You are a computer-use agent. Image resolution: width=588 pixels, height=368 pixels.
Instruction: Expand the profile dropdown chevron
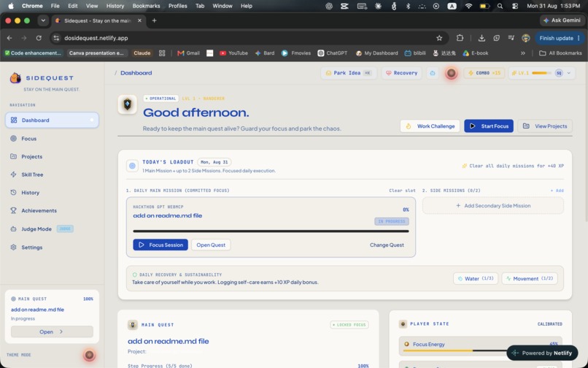point(569,73)
